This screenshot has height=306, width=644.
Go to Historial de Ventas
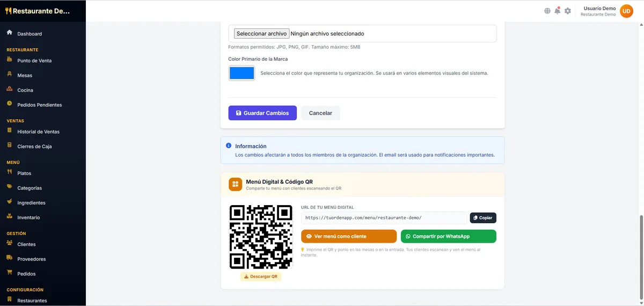38,132
